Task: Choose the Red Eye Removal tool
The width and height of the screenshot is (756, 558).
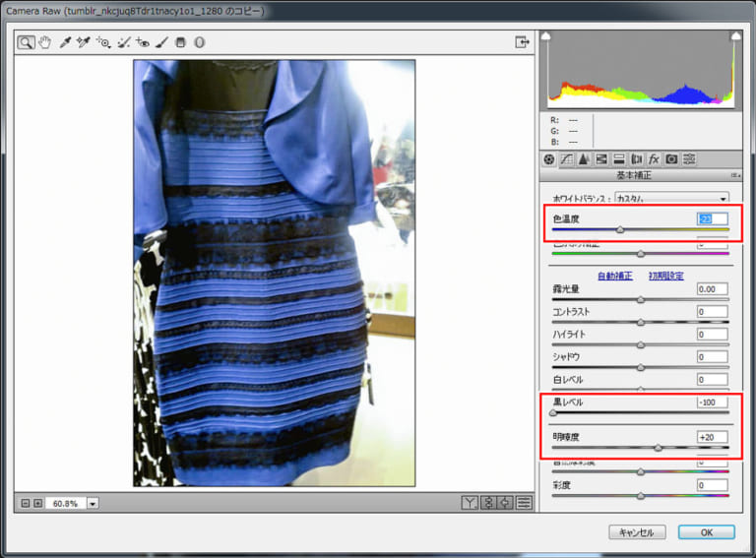Action: (143, 42)
